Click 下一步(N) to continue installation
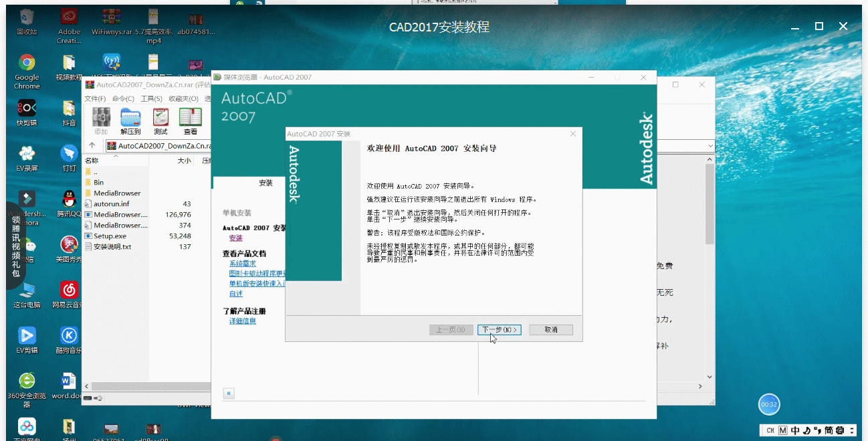The height and width of the screenshot is (441, 868). tap(499, 329)
